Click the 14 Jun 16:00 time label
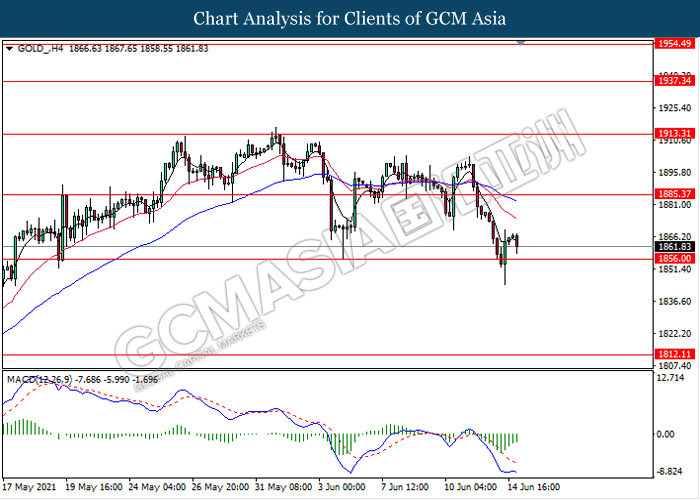The height and width of the screenshot is (500, 700). [533, 487]
